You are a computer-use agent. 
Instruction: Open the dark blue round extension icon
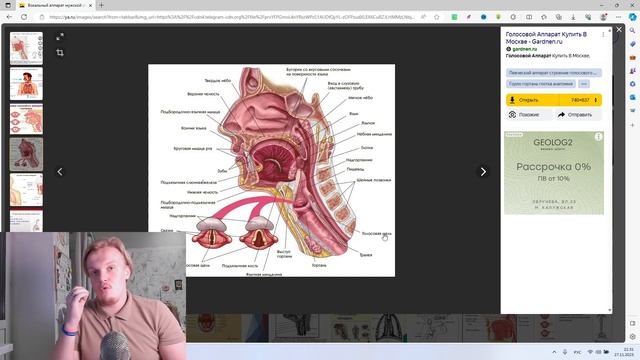[x=484, y=17]
